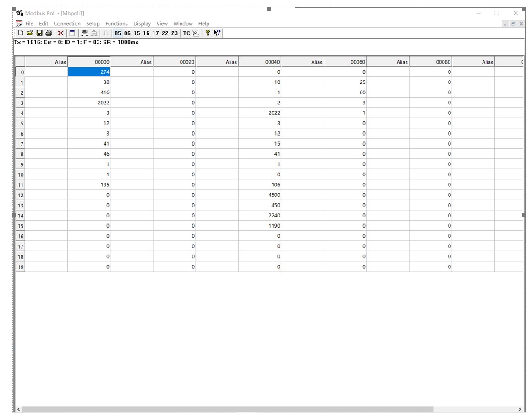Click the Tx = 1516 status line

(77, 43)
